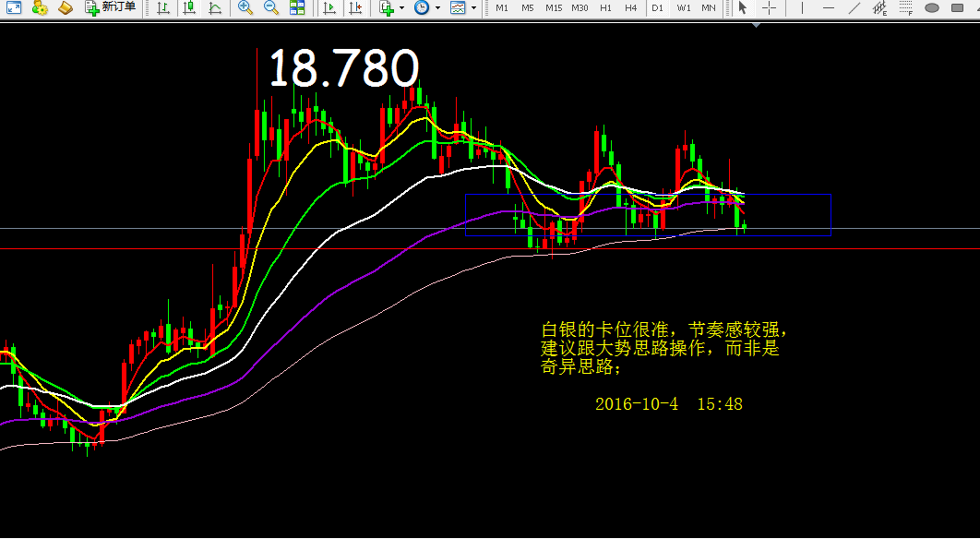Image resolution: width=980 pixels, height=539 pixels.
Task: Toggle full screen chart mode
Action: tap(13, 7)
